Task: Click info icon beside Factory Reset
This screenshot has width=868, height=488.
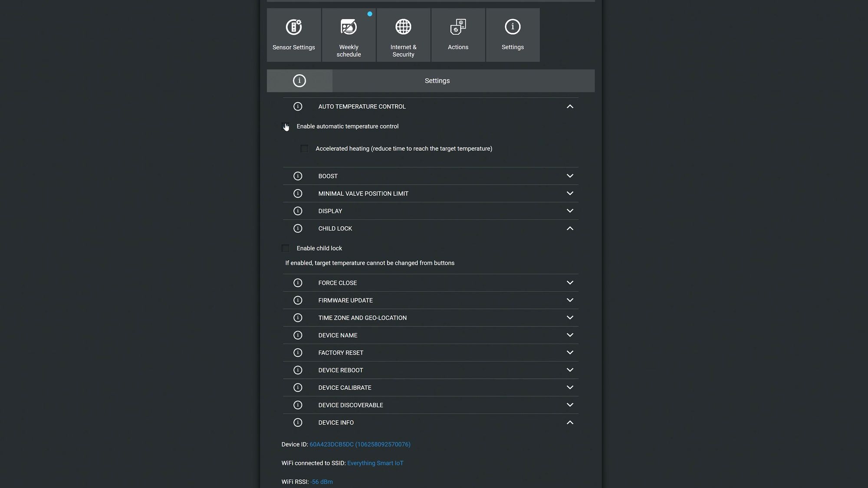Action: 298,353
